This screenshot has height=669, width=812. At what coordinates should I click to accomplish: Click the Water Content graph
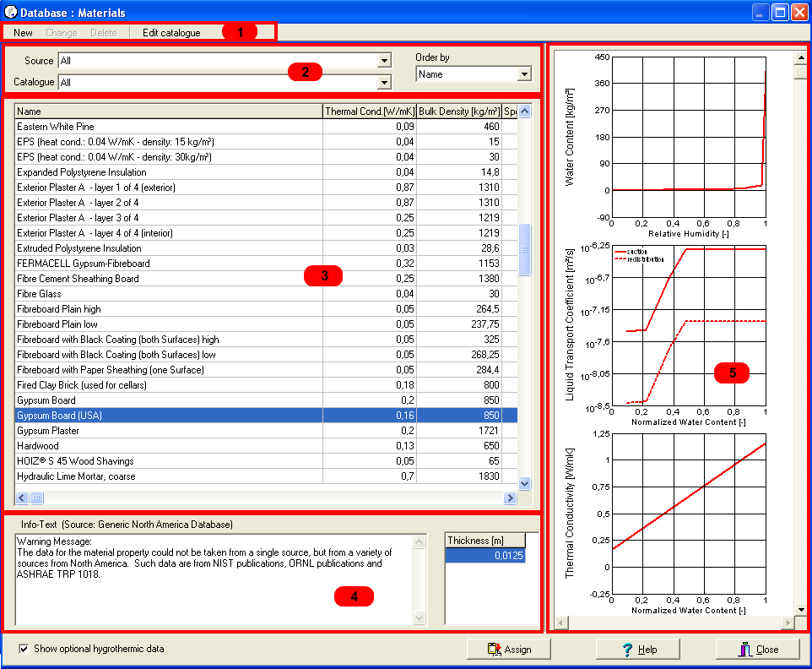(x=689, y=137)
